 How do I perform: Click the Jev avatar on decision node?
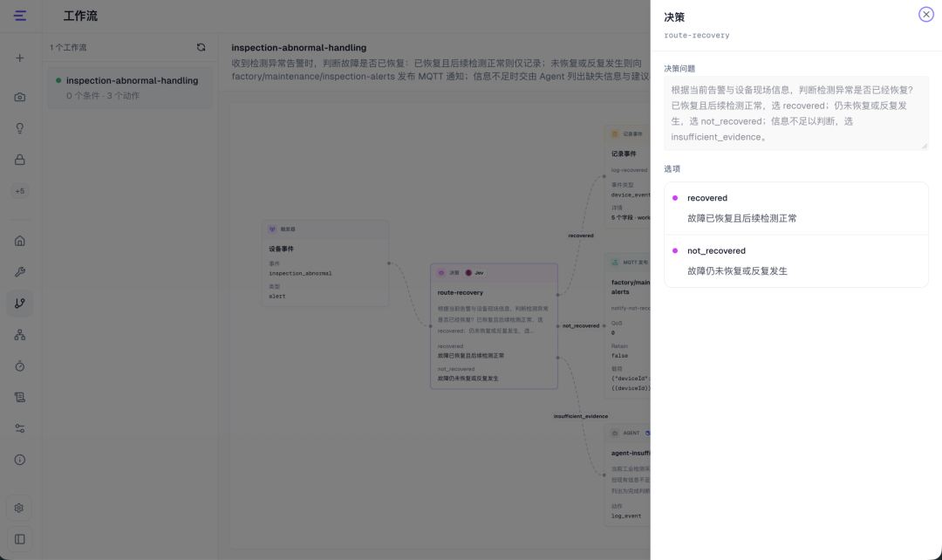(468, 273)
